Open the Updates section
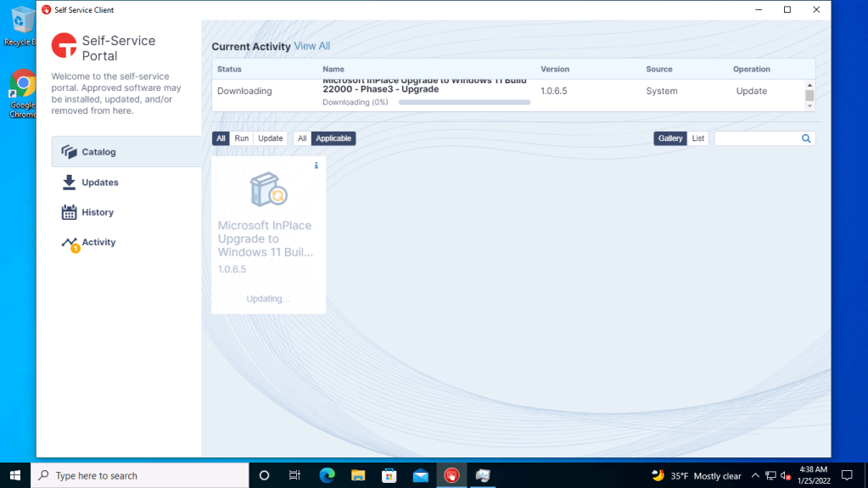 (99, 182)
